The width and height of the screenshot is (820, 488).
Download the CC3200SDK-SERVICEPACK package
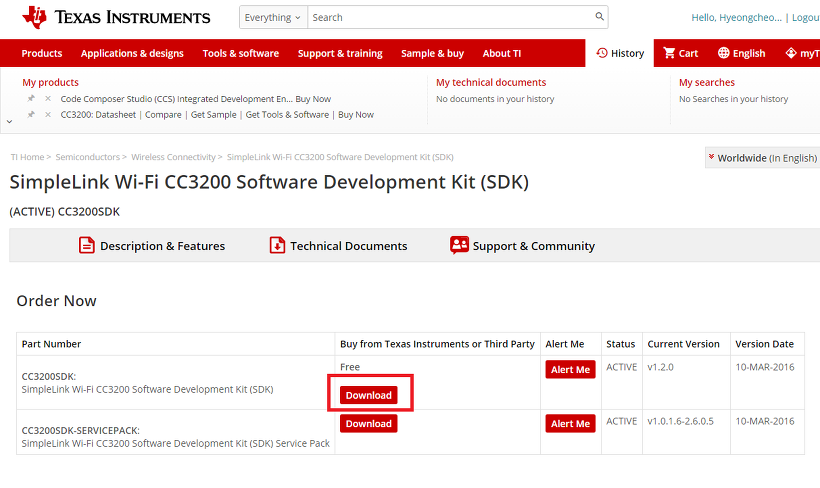369,423
